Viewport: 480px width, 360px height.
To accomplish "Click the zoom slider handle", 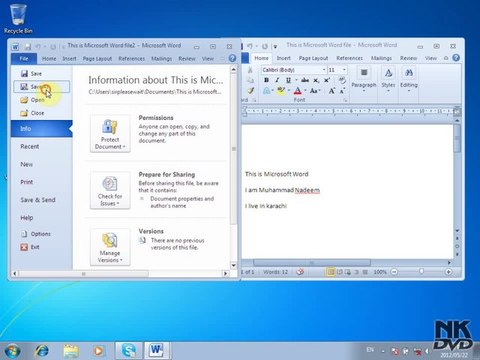I will point(421,272).
